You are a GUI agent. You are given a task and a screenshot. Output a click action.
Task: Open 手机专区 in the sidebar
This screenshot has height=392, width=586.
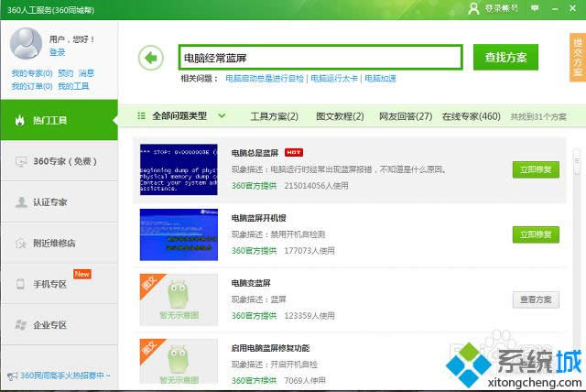[x=59, y=284]
